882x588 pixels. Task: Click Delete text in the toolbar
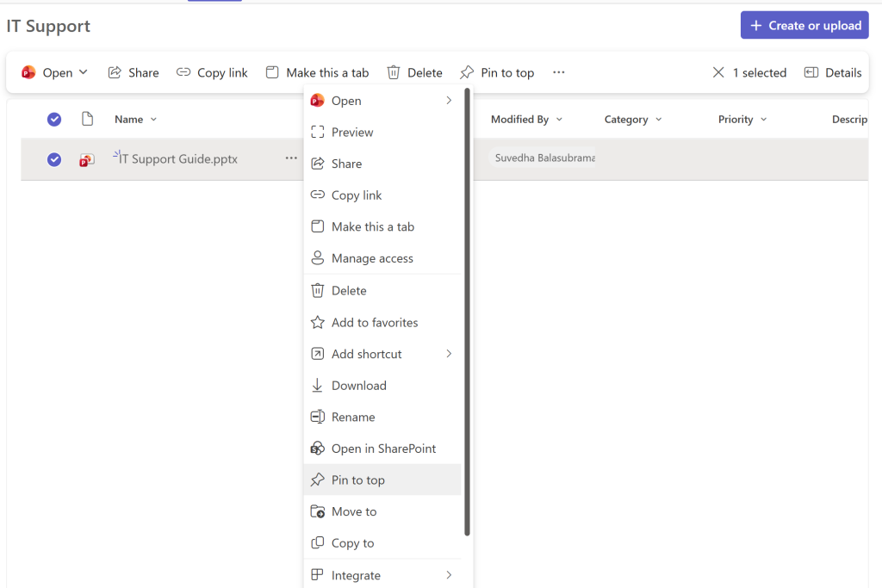(425, 72)
